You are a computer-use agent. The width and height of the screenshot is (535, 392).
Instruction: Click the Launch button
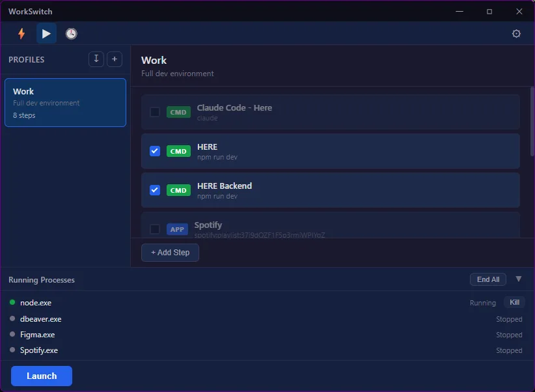[x=42, y=376]
